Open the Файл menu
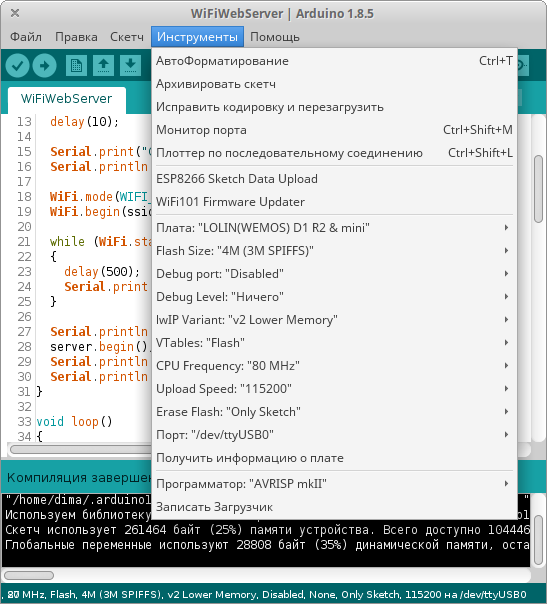 pos(26,37)
